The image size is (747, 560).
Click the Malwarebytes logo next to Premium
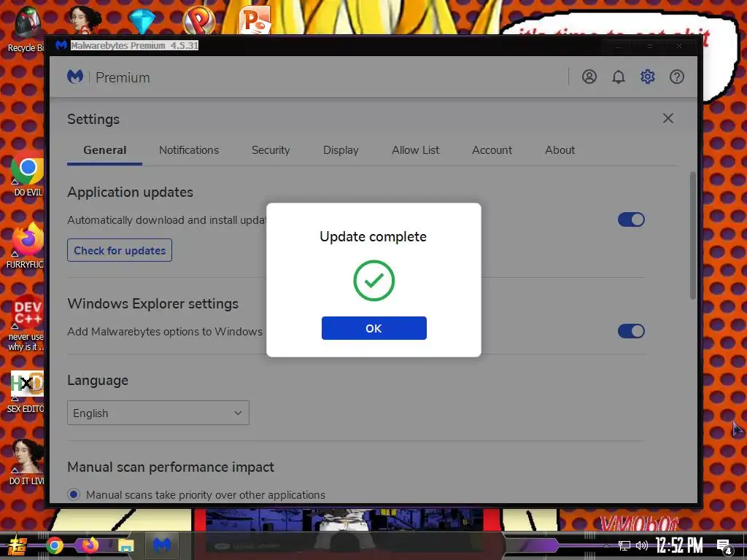tap(75, 77)
